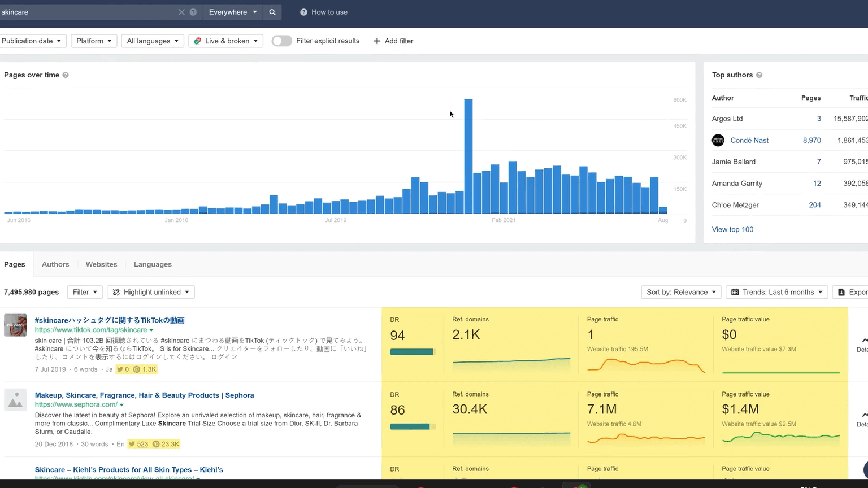Open the Live & broken dropdown
The width and height of the screenshot is (868, 488).
[225, 41]
